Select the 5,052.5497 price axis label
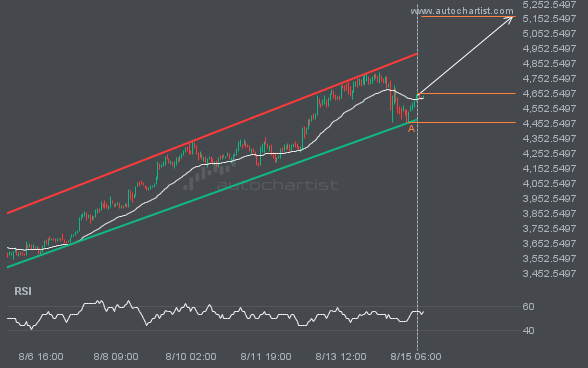 tap(549, 34)
